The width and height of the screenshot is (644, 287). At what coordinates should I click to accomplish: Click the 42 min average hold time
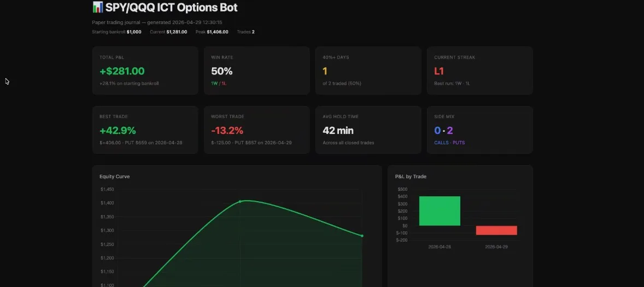point(338,131)
